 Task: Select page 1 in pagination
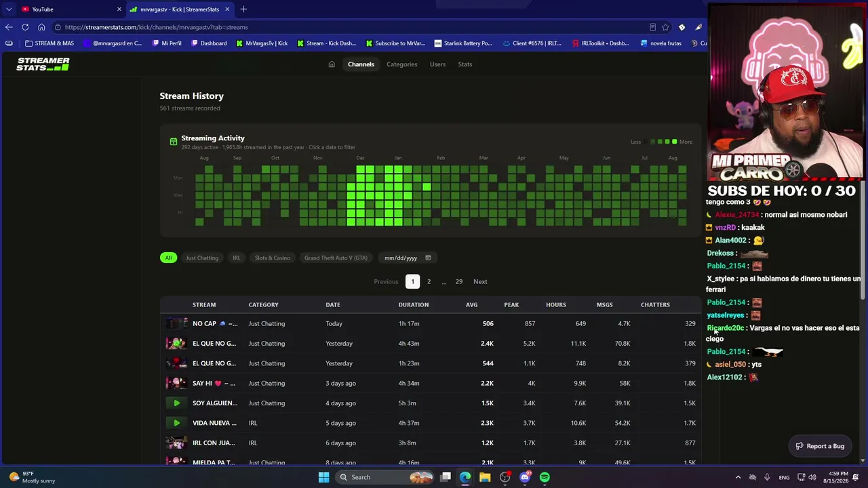[x=412, y=281]
